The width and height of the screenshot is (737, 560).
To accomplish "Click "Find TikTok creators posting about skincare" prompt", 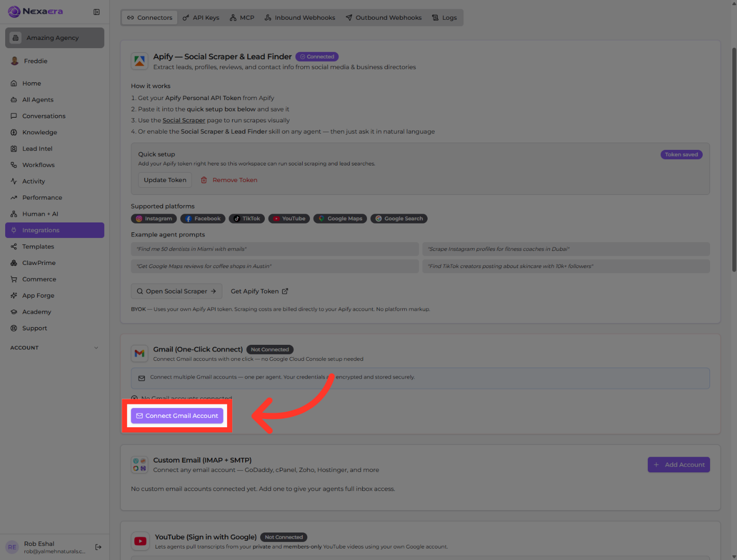I will click(566, 266).
